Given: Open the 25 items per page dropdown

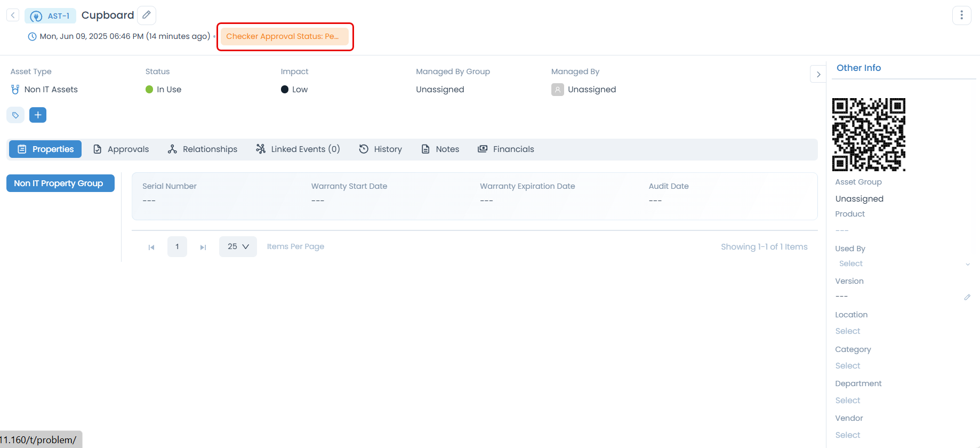Looking at the screenshot, I should (238, 247).
